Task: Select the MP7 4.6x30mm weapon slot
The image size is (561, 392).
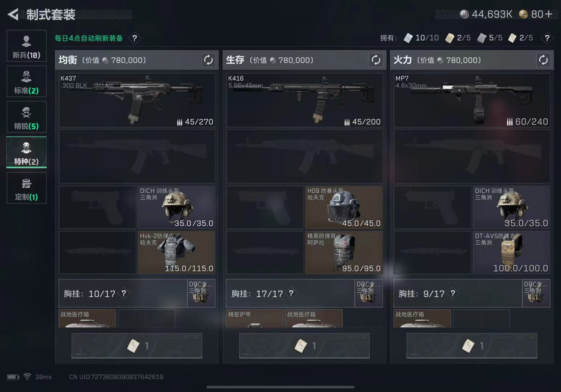Action: pyautogui.click(x=472, y=100)
